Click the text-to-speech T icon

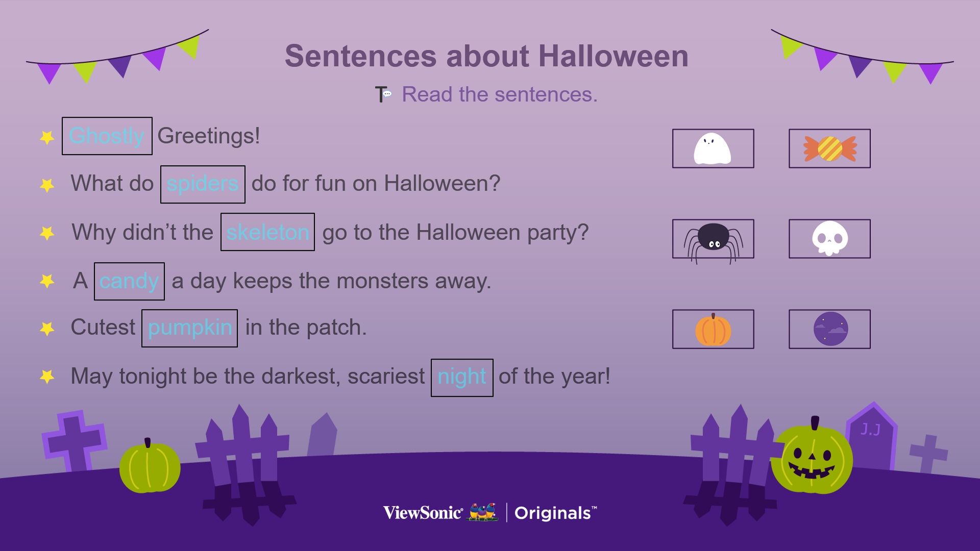pos(383,94)
